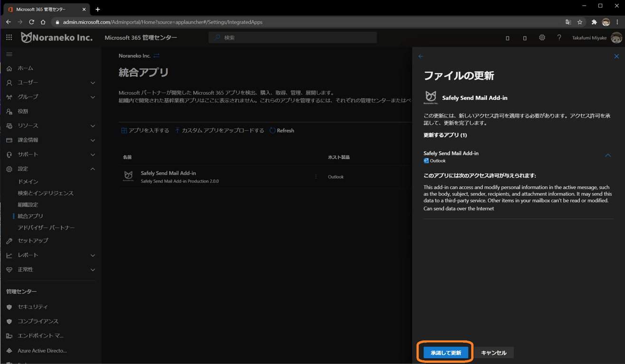
Task: Click the first header notification icon
Action: [507, 38]
